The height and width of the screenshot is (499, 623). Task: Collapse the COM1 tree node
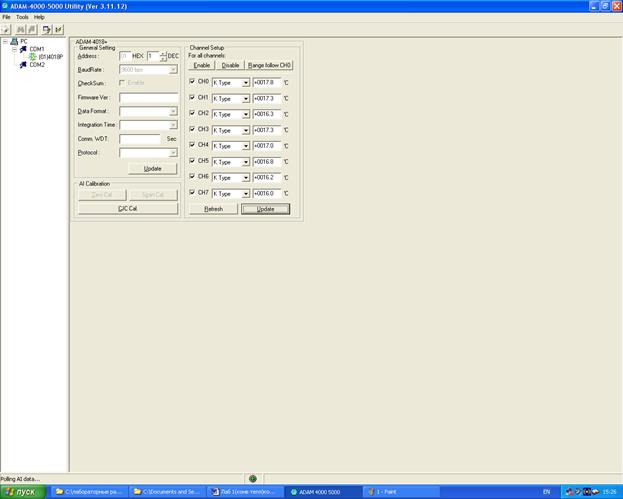14,49
